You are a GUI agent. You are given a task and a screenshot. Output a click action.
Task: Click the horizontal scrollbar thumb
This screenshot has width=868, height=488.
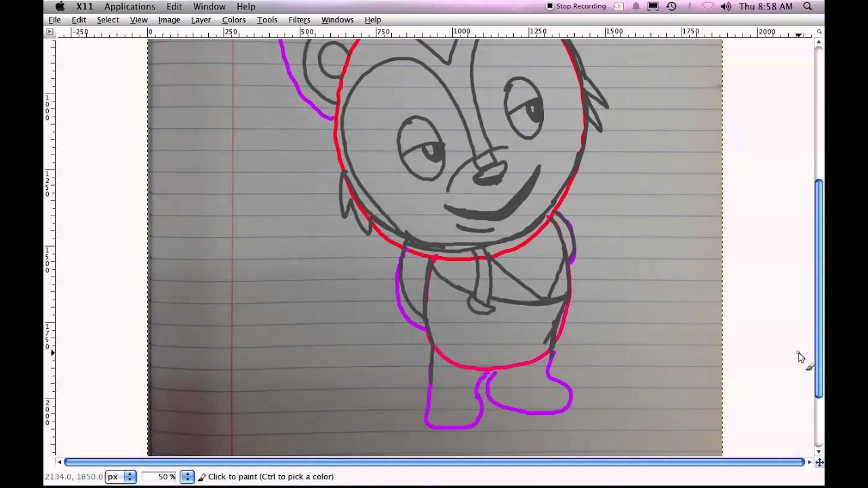[434, 462]
